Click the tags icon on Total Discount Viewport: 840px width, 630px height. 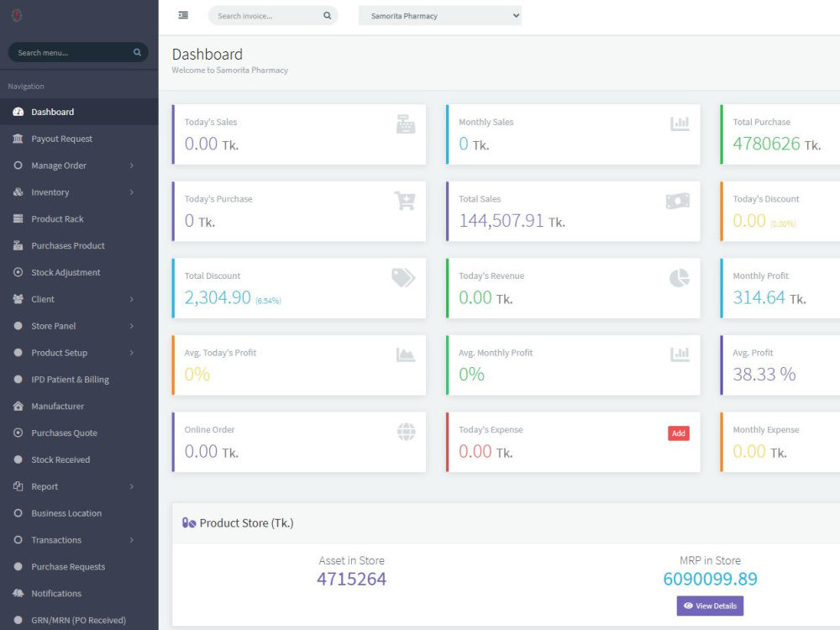[403, 277]
